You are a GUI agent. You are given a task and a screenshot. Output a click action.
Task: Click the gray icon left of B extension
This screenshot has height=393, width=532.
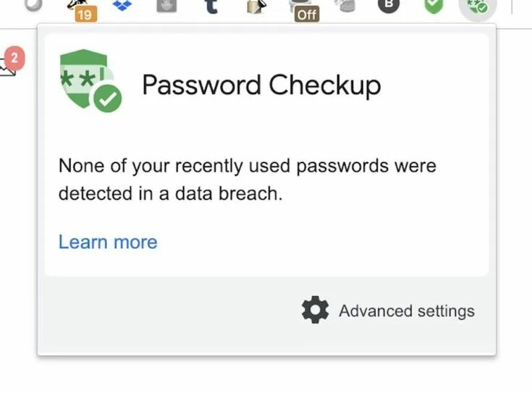(347, 6)
